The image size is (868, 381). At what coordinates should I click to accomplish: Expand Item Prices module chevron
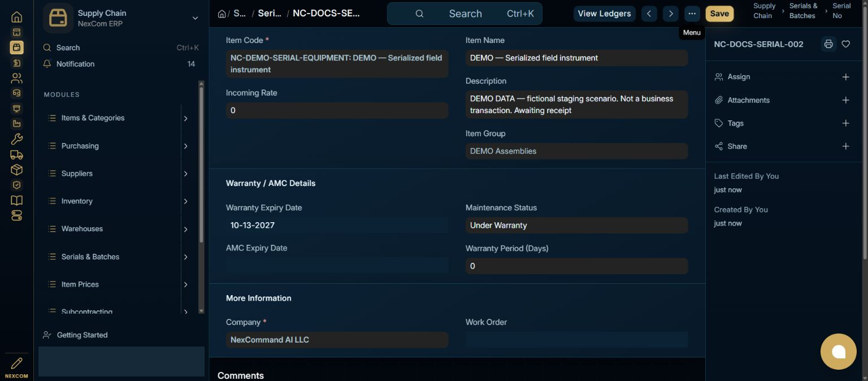[185, 284]
